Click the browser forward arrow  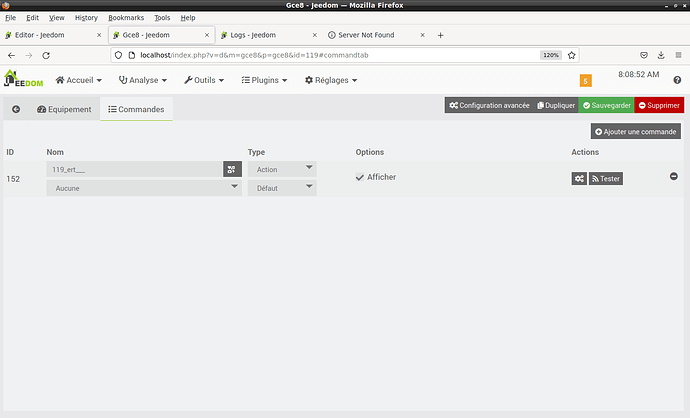click(x=29, y=55)
